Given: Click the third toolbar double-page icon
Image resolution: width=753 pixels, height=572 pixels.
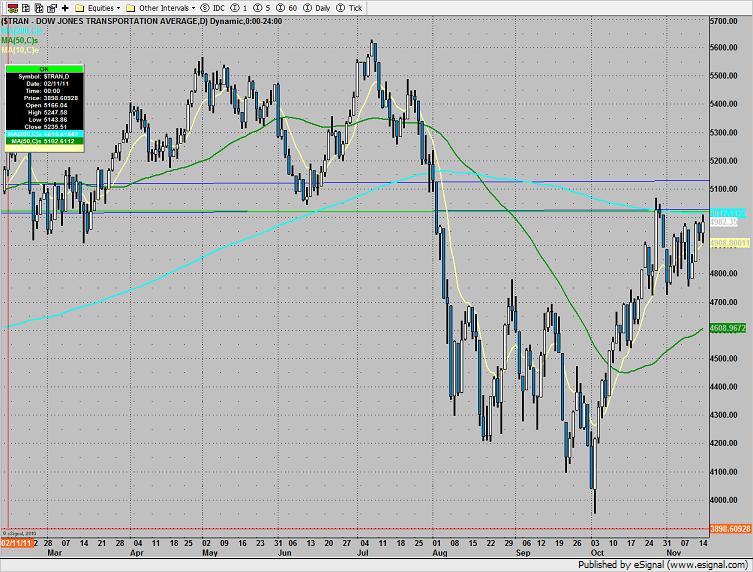Looking at the screenshot, I should tap(39, 8).
